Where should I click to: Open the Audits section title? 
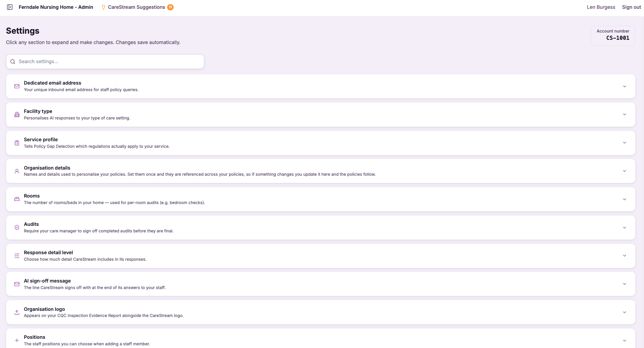pos(31,224)
